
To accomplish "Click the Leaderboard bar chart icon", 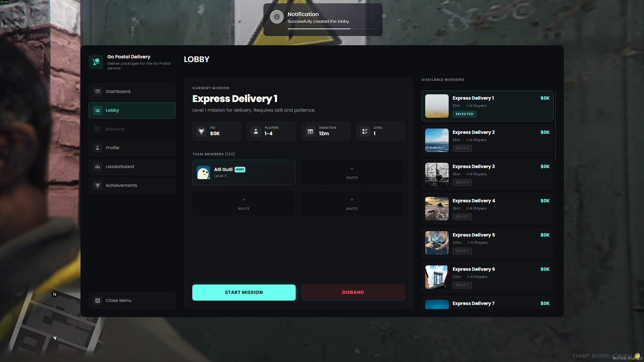I will (x=98, y=167).
